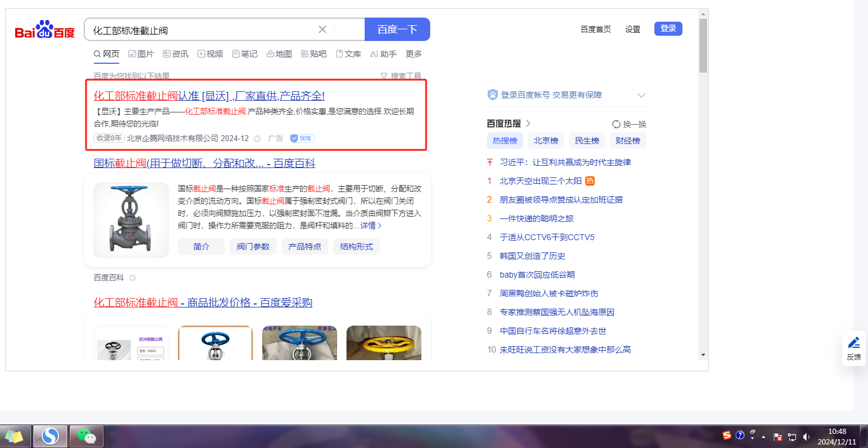Viewport: 868px width, 448px height.
Task: Select the 北京榜 hot list tab
Action: click(546, 141)
